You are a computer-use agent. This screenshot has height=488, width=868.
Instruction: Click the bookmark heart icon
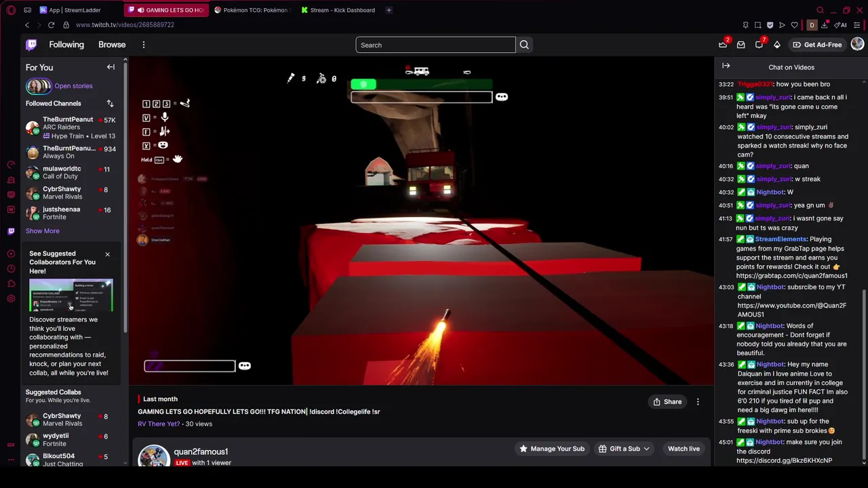click(794, 25)
